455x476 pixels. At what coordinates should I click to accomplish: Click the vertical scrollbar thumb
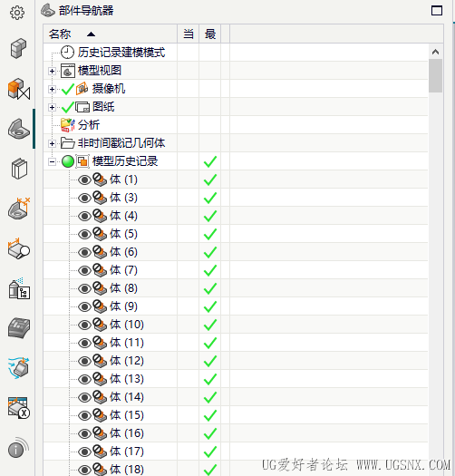coord(435,75)
